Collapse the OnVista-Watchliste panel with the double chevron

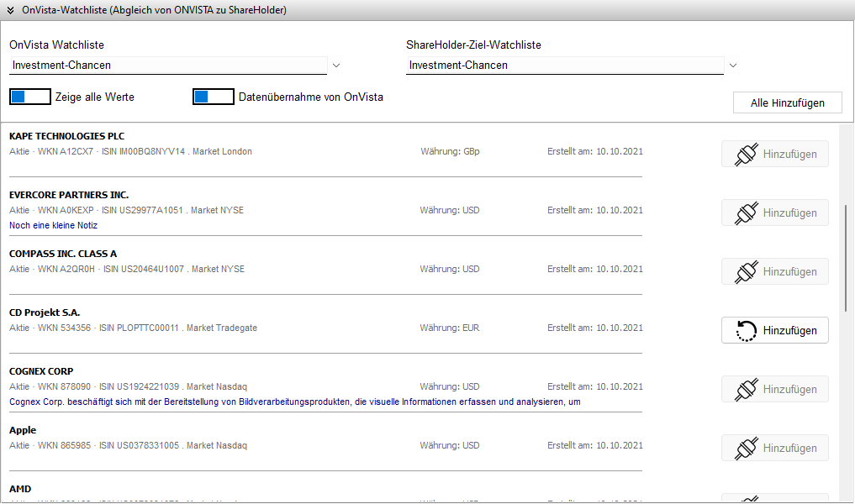(10, 10)
